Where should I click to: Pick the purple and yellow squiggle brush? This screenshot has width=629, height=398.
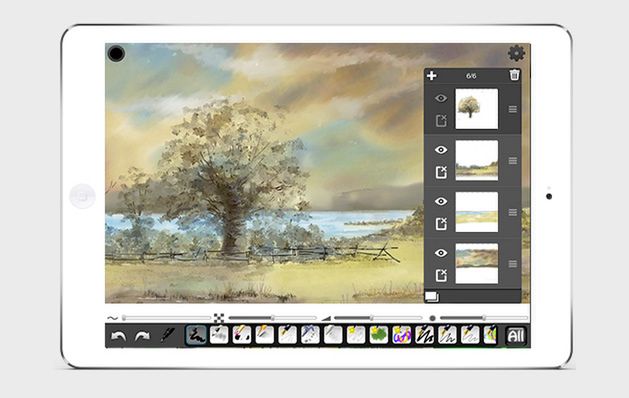coord(402,335)
